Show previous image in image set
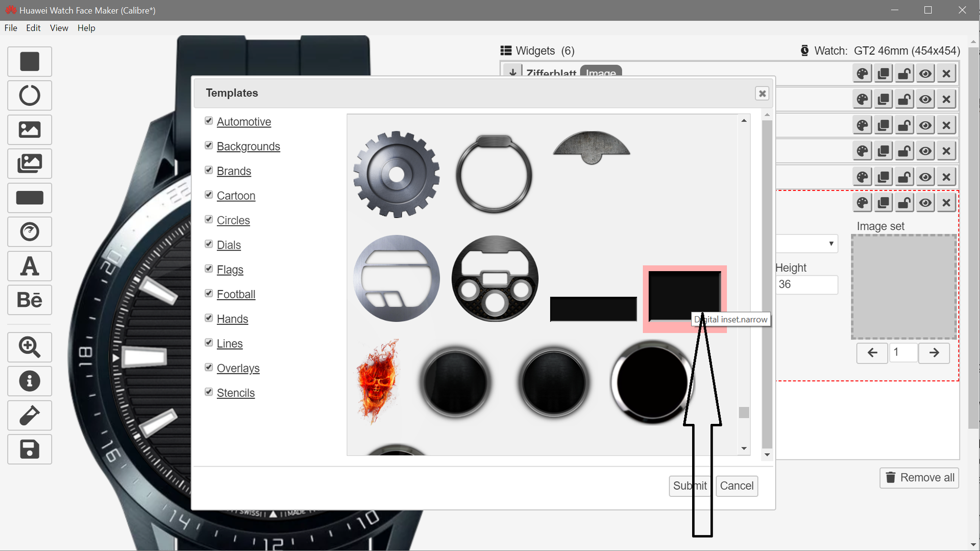 coord(872,353)
